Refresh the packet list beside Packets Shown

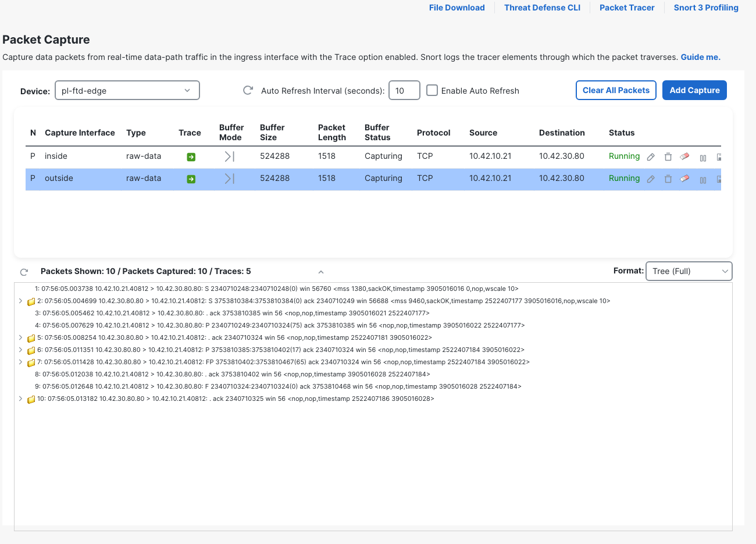[x=24, y=272]
